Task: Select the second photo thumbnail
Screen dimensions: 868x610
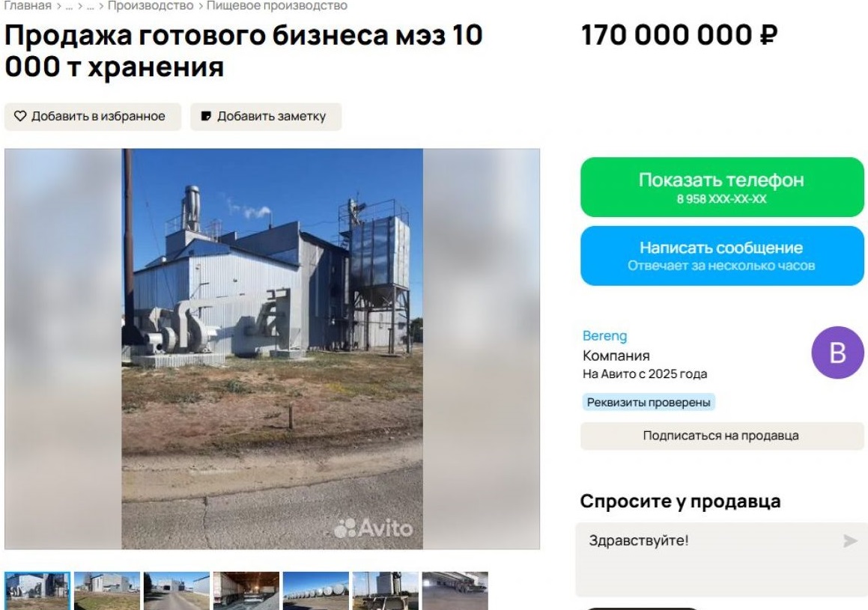Action: point(107,591)
